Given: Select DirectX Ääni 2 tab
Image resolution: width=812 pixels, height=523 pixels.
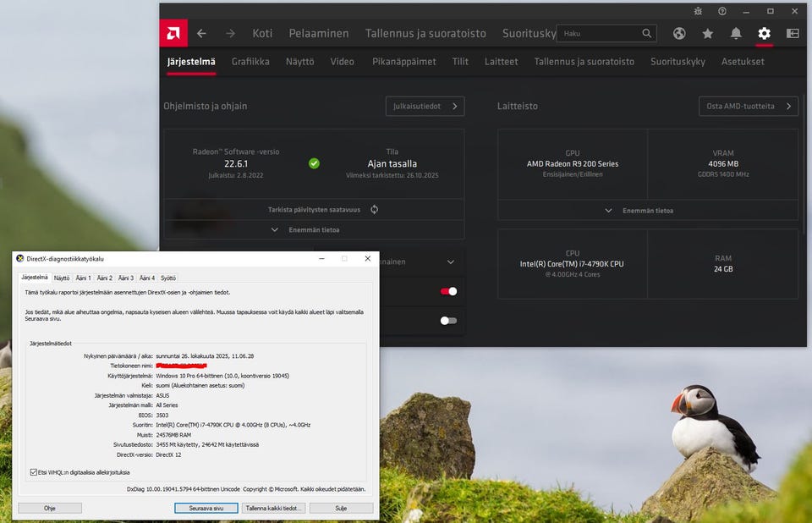Looking at the screenshot, I should click(105, 278).
